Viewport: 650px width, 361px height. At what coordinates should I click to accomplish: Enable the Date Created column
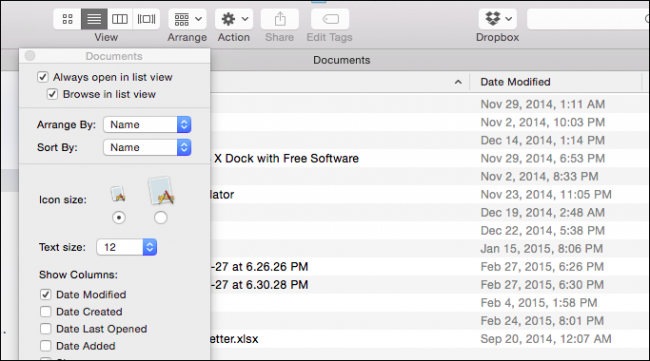point(46,312)
